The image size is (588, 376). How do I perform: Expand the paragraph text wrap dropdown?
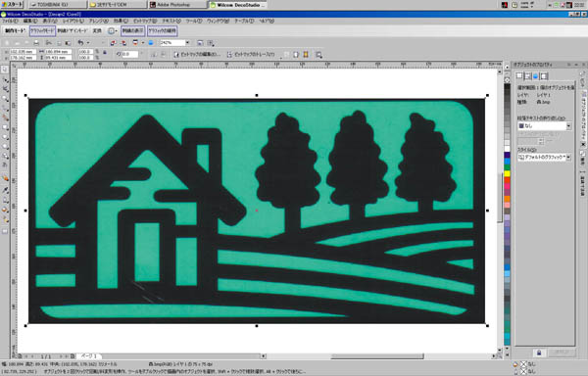click(568, 126)
